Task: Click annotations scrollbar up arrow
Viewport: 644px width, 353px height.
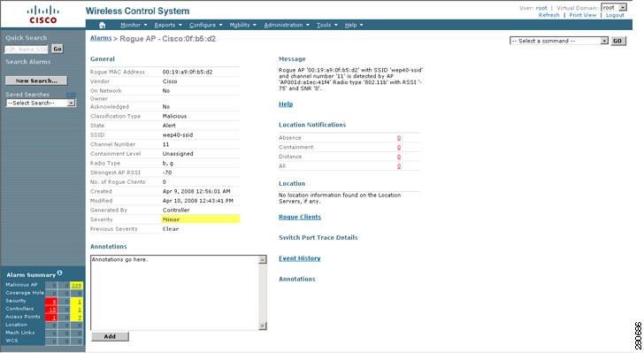Action: coord(263,259)
